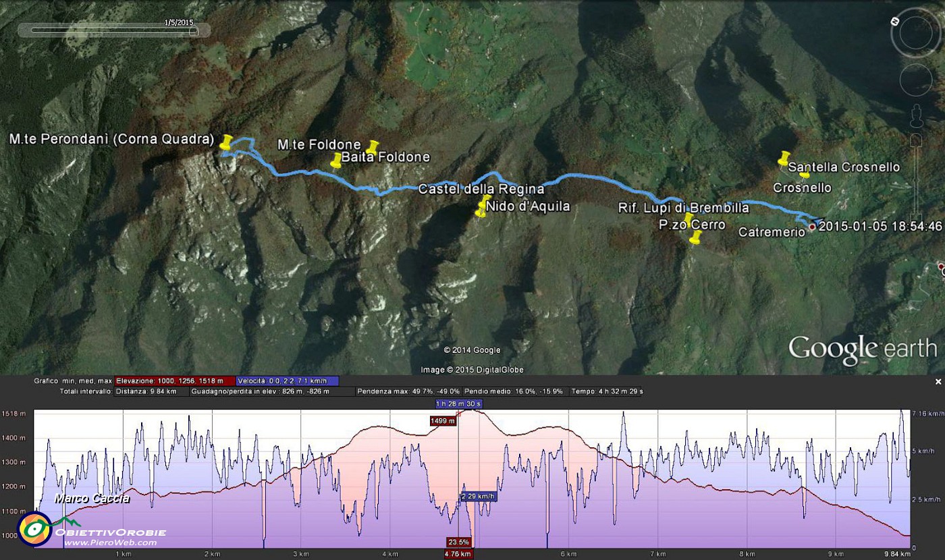This screenshot has width=945, height=560.
Task: Click the 'Tempo: 4 h 32 m 29 s' text
Action: point(607,391)
